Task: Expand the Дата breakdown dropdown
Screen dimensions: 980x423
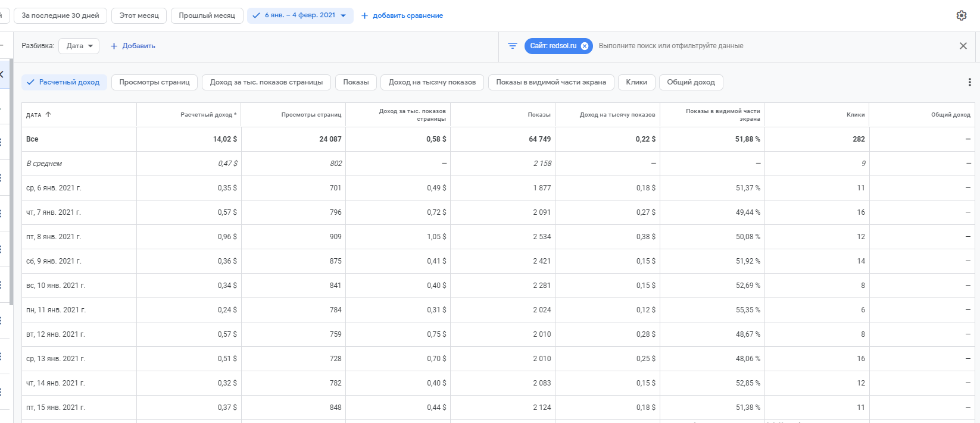Action: tap(79, 46)
